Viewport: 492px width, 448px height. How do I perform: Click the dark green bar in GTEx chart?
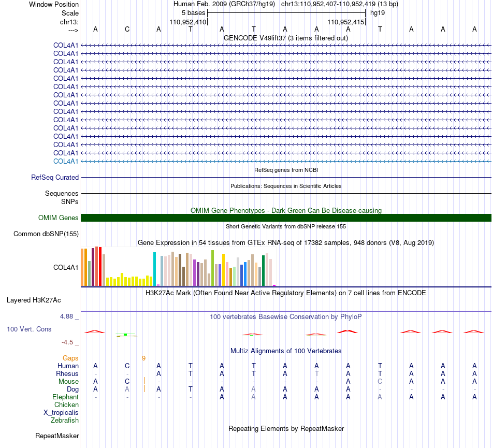point(263,270)
